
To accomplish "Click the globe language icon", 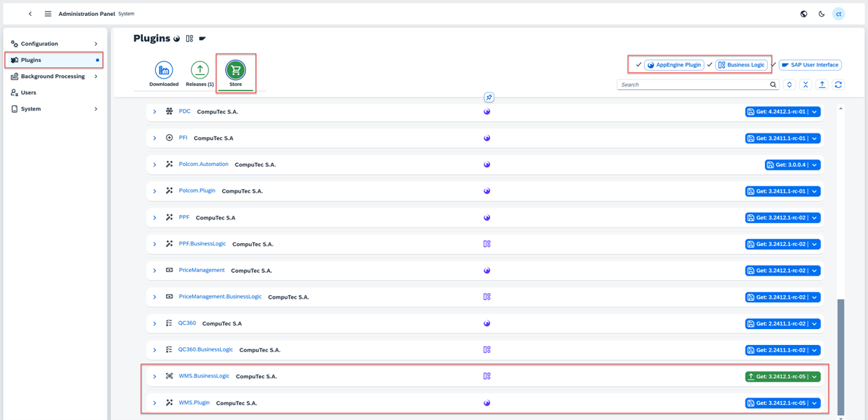I will 804,14.
